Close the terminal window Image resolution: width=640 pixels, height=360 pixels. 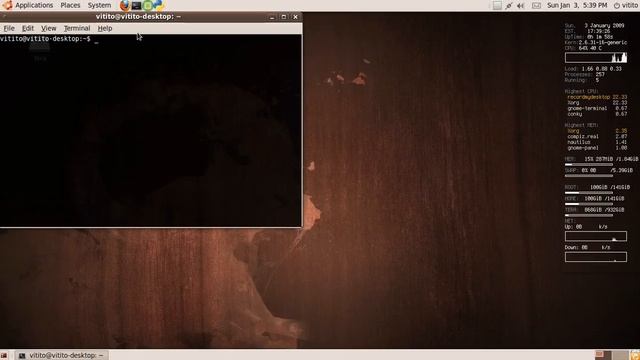[x=296, y=17]
